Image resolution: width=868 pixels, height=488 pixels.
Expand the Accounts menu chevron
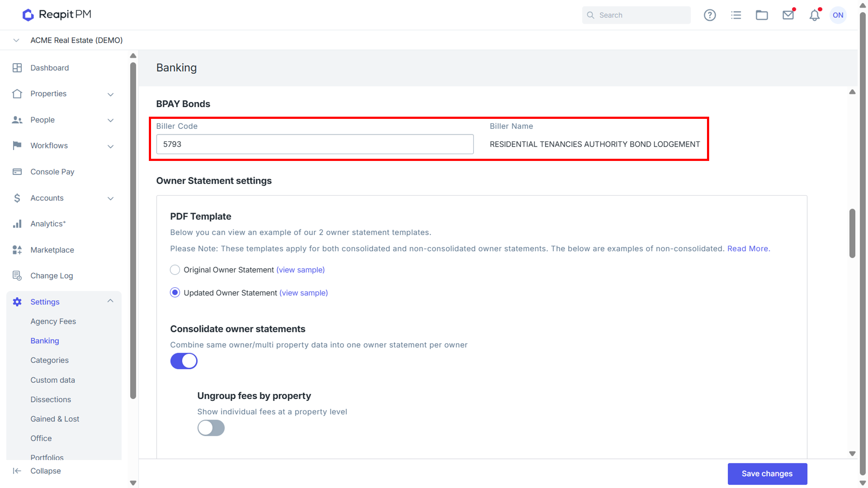tap(111, 198)
